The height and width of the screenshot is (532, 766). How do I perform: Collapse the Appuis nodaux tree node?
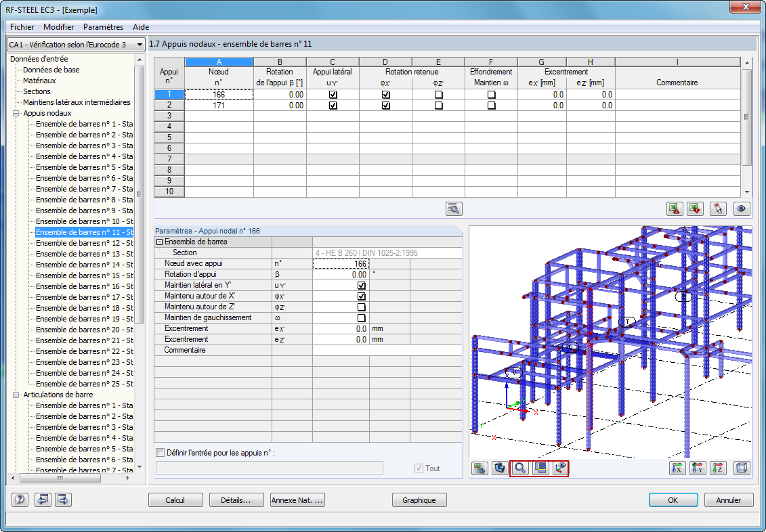16,113
